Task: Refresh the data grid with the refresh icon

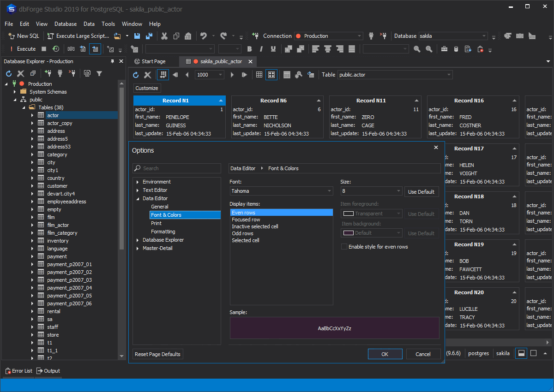Action: pos(135,74)
